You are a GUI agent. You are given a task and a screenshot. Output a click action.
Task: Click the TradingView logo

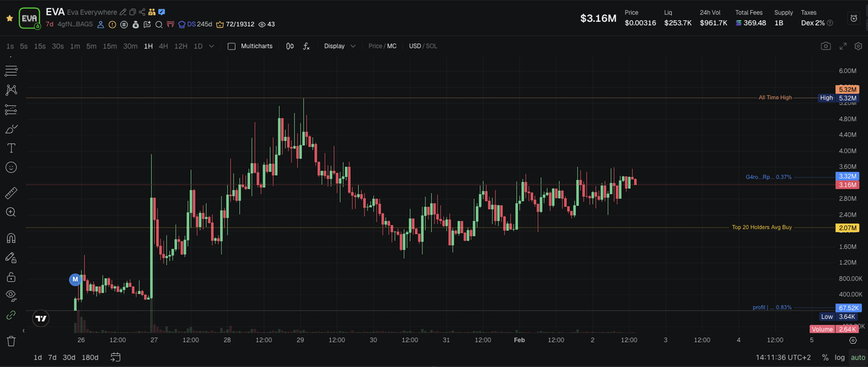pos(41,319)
